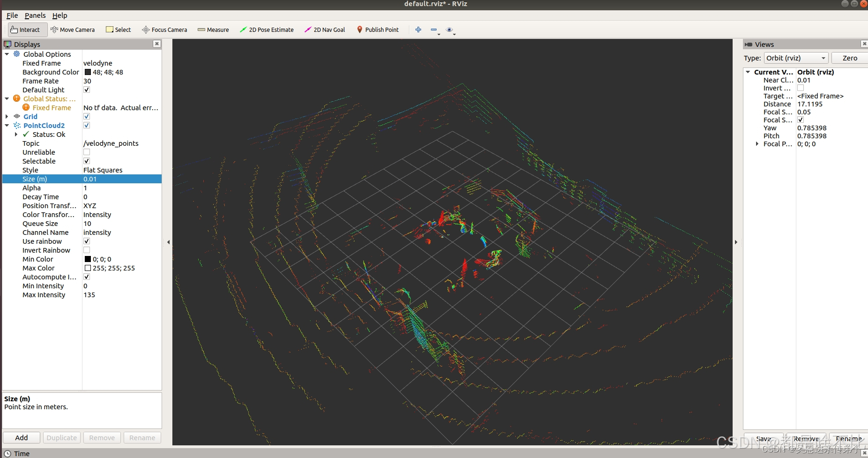Enable the Invert Rainbow checkbox
Image resolution: width=868 pixels, height=458 pixels.
(x=87, y=250)
